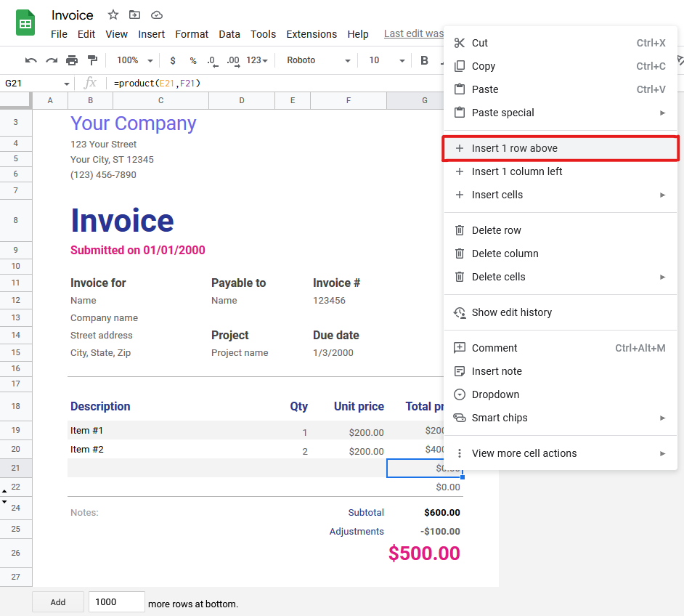Open the name box G21 dropdown arrow

coord(66,84)
